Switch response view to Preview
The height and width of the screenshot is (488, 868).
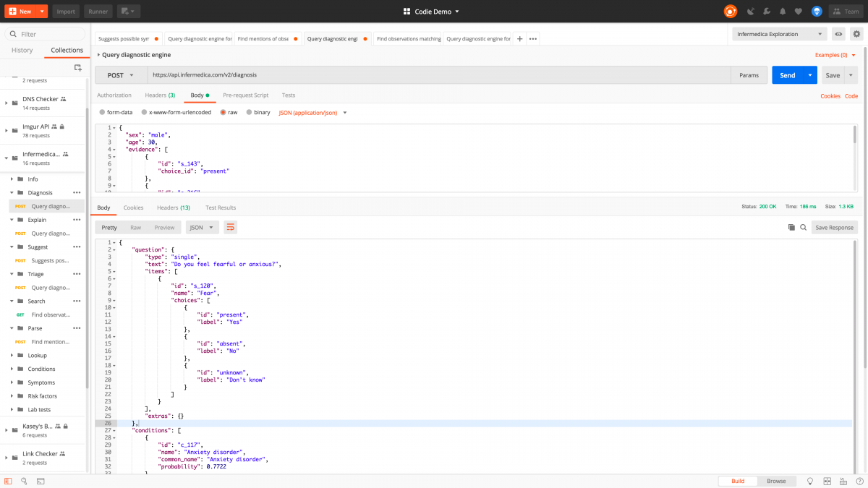tap(164, 227)
